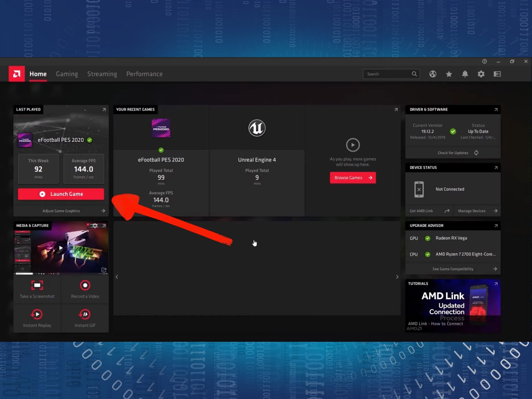
Task: Go to previous carousel slide
Action: tap(117, 277)
